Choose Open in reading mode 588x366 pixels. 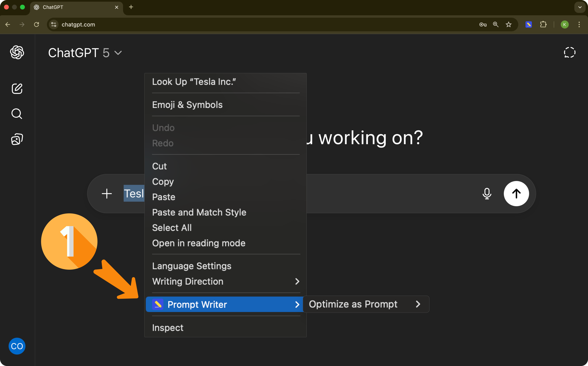[x=199, y=243]
